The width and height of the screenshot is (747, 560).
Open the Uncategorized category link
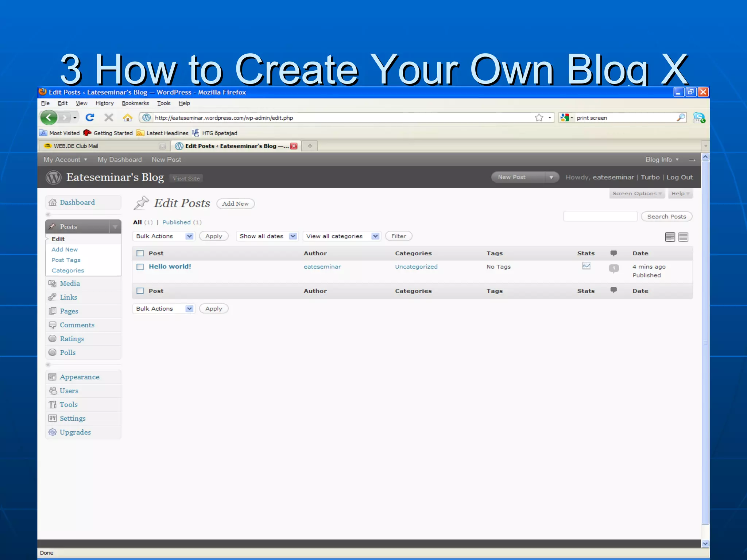[416, 267]
